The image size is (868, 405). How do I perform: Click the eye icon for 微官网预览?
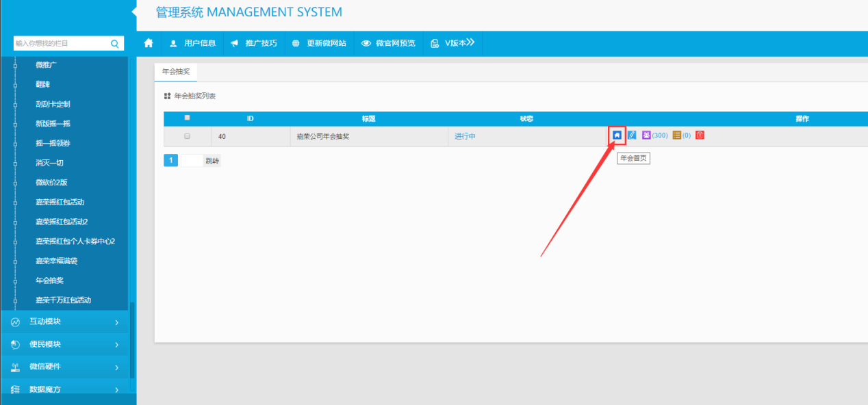coord(366,43)
